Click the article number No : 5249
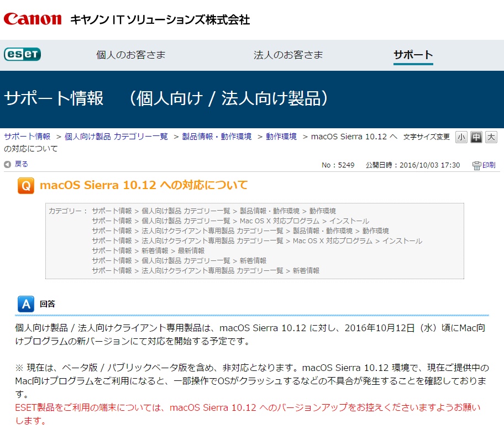Viewport: 504px width, 429px height. pos(338,165)
